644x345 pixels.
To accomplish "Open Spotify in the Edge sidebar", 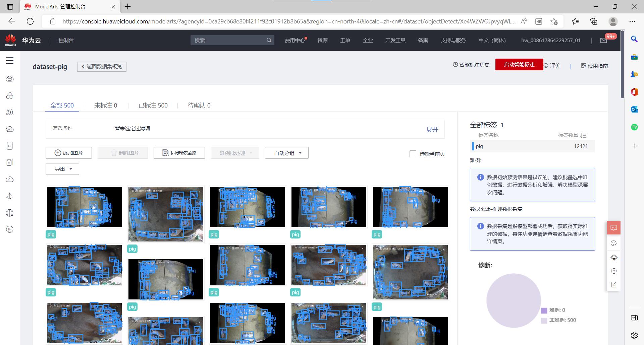I will (x=634, y=127).
